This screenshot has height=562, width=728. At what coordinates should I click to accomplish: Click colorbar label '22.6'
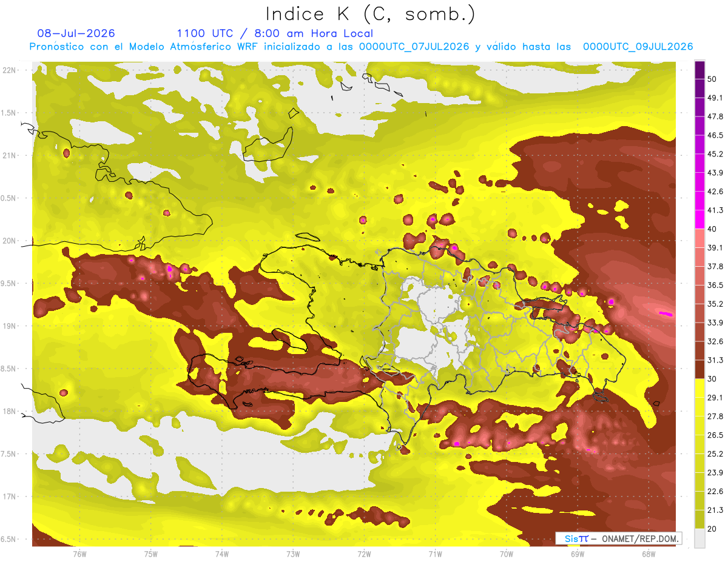click(715, 492)
